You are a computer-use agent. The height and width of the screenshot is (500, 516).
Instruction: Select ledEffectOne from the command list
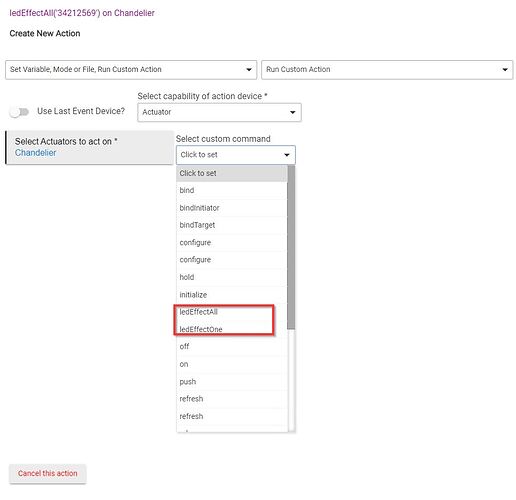click(x=231, y=329)
